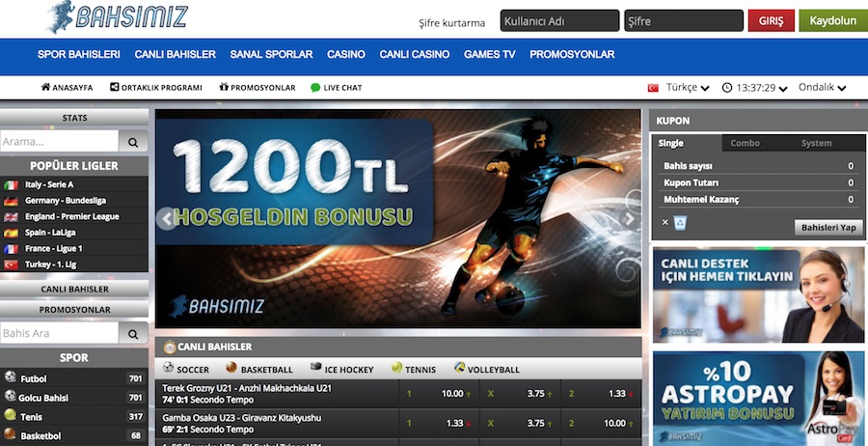868x446 pixels.
Task: Click the France flag icon
Action: (11, 249)
